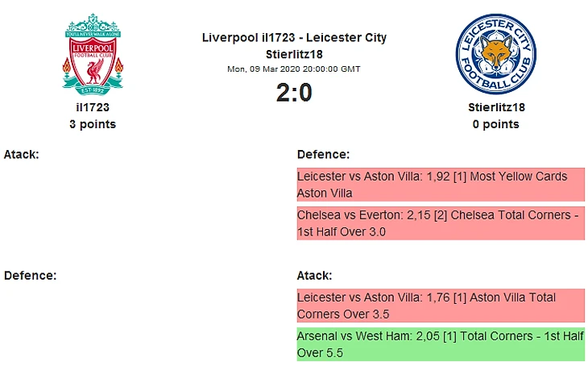Click the right-side Atack heading
The image size is (588, 387).
314,276
